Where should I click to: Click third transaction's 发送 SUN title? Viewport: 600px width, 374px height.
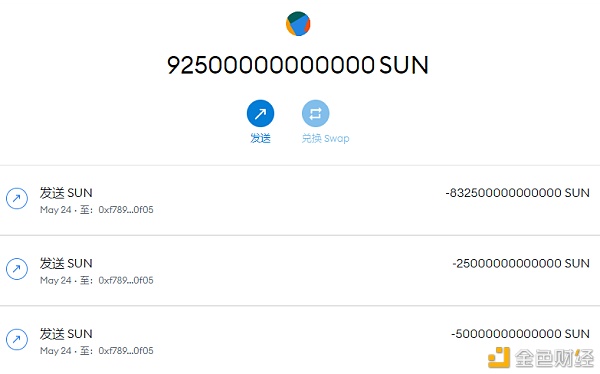click(66, 333)
